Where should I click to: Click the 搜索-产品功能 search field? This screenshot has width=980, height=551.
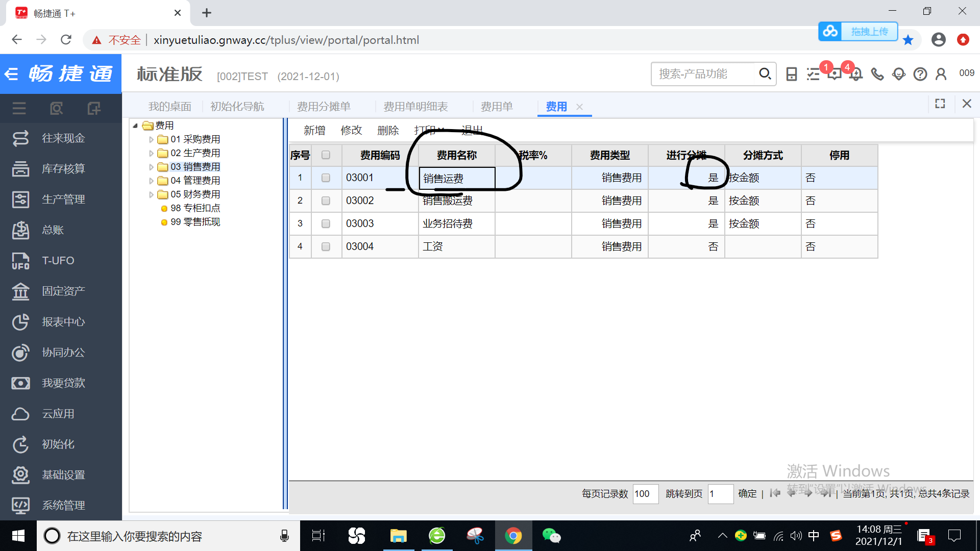(703, 74)
